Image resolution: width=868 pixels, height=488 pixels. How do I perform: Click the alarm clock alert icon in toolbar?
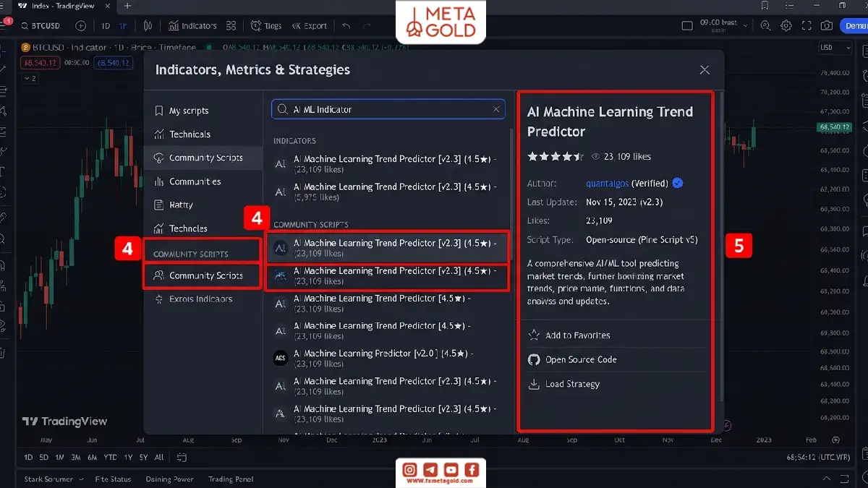(256, 26)
